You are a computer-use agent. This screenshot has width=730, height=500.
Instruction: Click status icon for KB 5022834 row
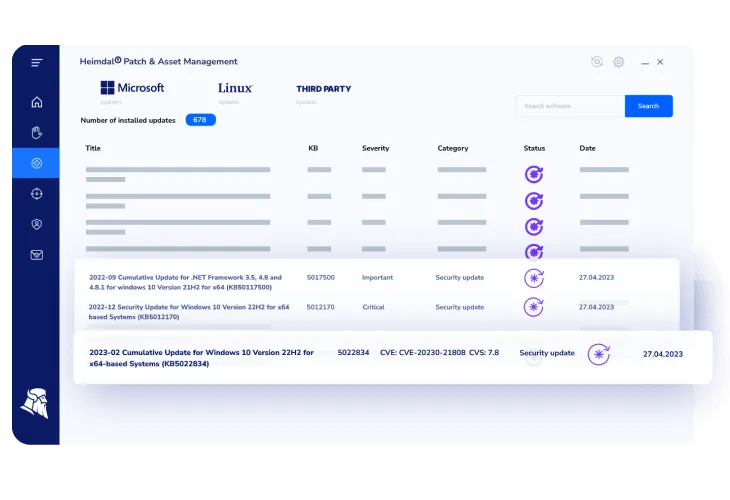[599, 354]
